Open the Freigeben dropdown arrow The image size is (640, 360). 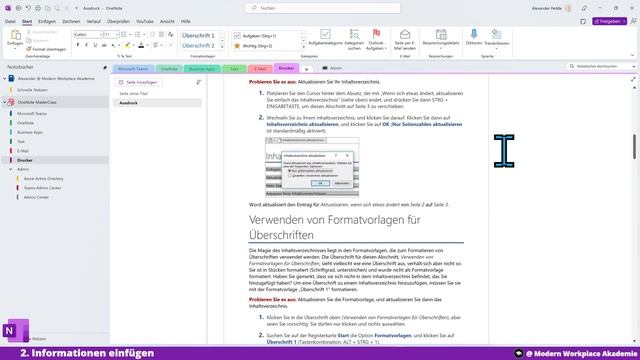coord(624,21)
